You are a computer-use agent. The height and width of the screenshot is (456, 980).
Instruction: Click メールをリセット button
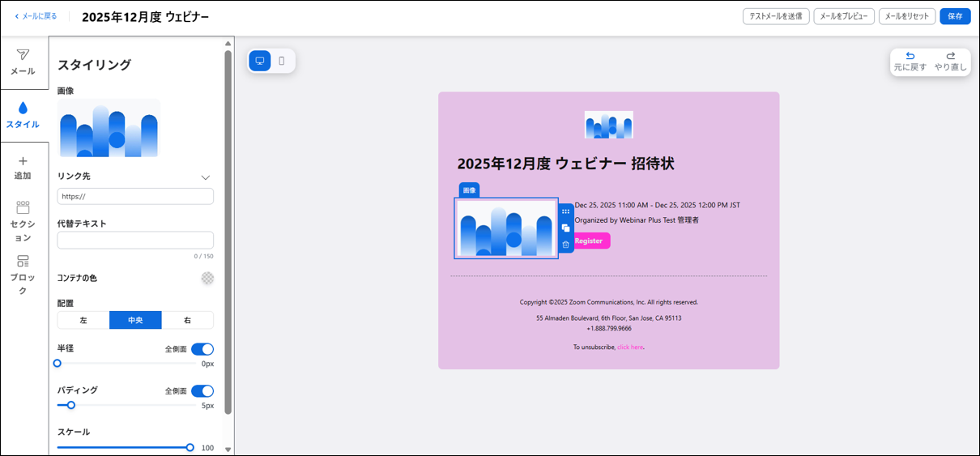point(907,16)
